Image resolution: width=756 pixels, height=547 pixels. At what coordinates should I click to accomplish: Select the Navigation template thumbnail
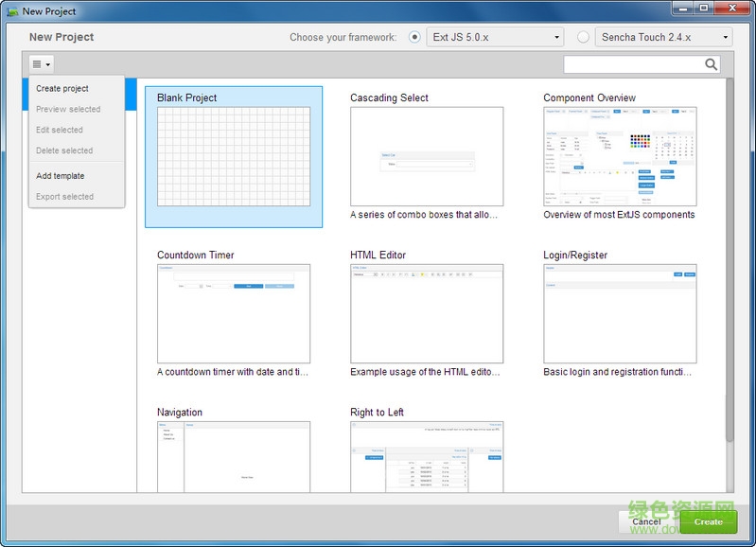pos(234,457)
